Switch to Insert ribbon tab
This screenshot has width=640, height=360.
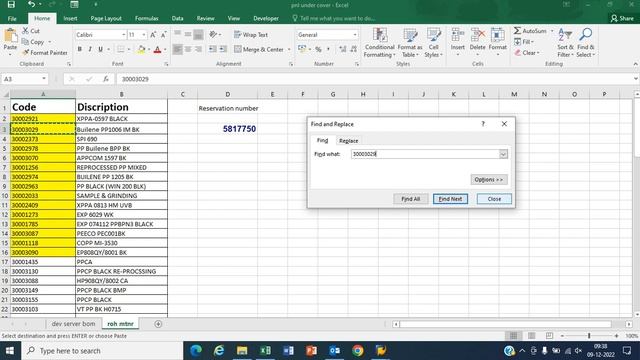click(x=70, y=18)
